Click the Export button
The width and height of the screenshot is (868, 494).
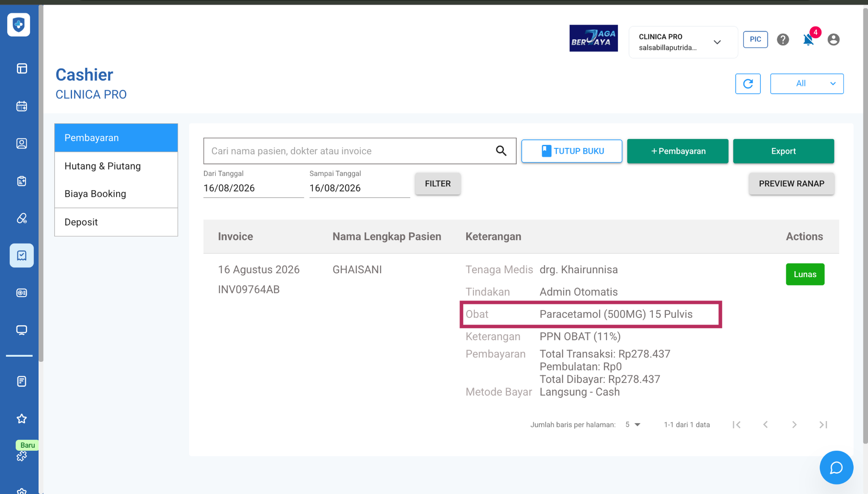pos(783,151)
